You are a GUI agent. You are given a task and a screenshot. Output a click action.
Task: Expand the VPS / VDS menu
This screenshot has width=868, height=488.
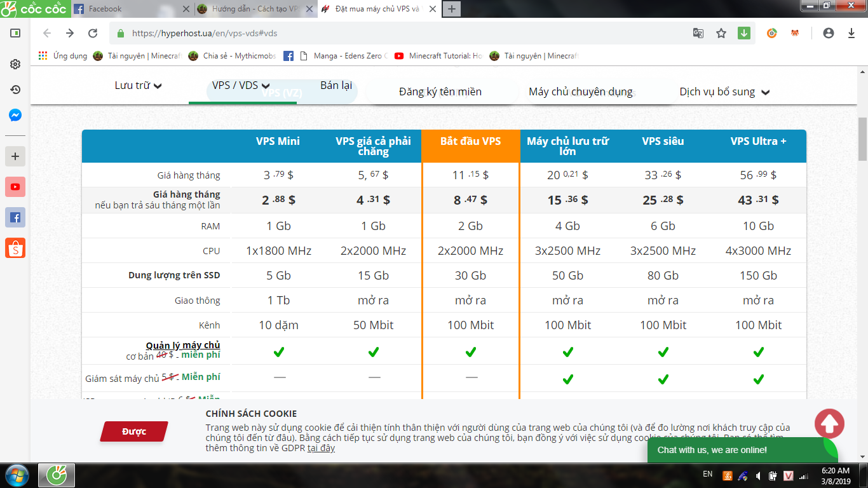tap(241, 85)
